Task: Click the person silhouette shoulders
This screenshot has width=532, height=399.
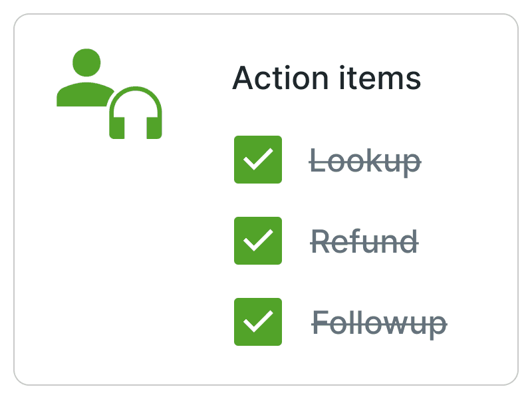Action: click(x=85, y=94)
